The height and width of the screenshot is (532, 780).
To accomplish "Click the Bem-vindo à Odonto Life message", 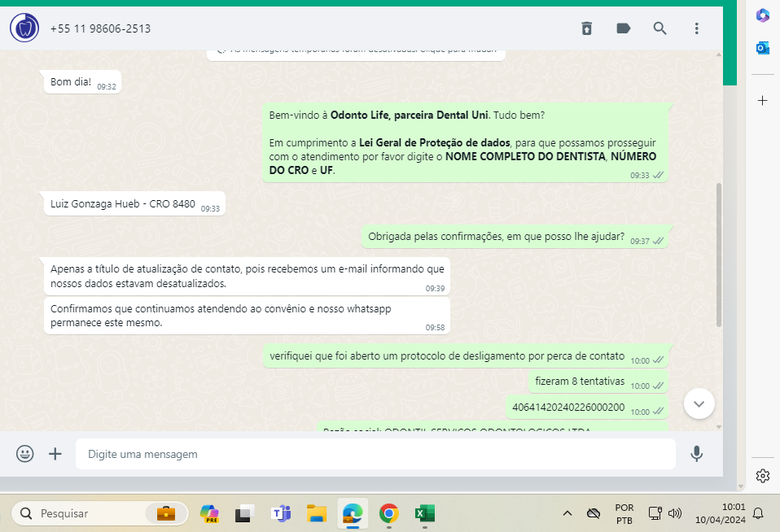I will [x=465, y=142].
